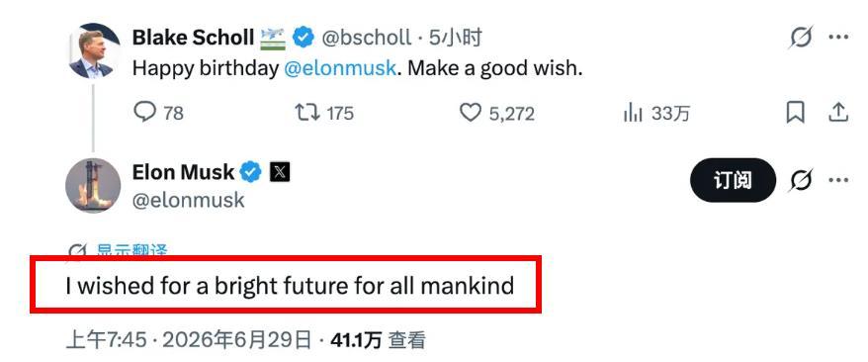The image size is (868, 362).
Task: Open the @elonmusk mention in Blake's tweet
Action: [340, 68]
